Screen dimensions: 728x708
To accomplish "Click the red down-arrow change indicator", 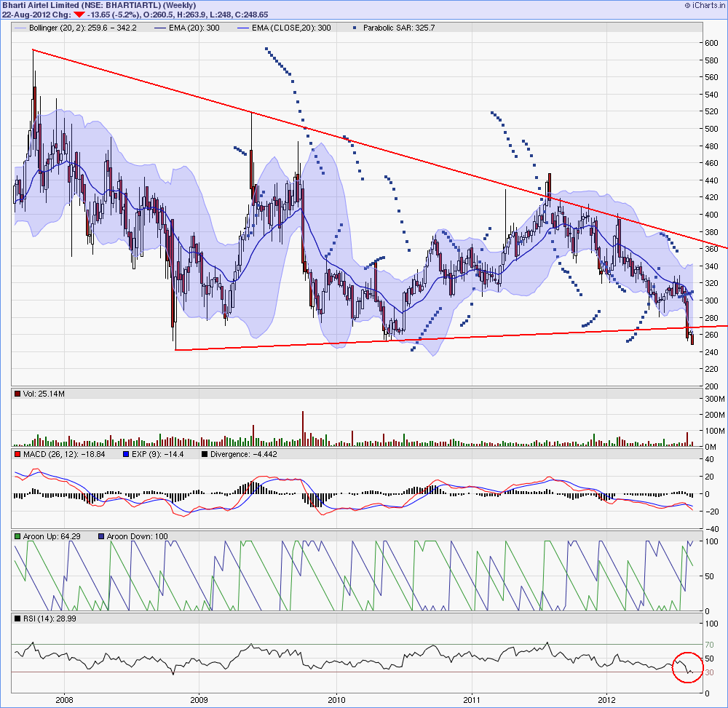I will [79, 15].
